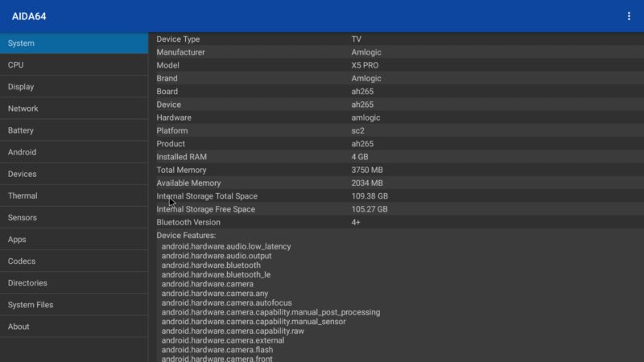This screenshot has height=362, width=644.
Task: Select Internal Storage Free Space row
Action: point(396,209)
